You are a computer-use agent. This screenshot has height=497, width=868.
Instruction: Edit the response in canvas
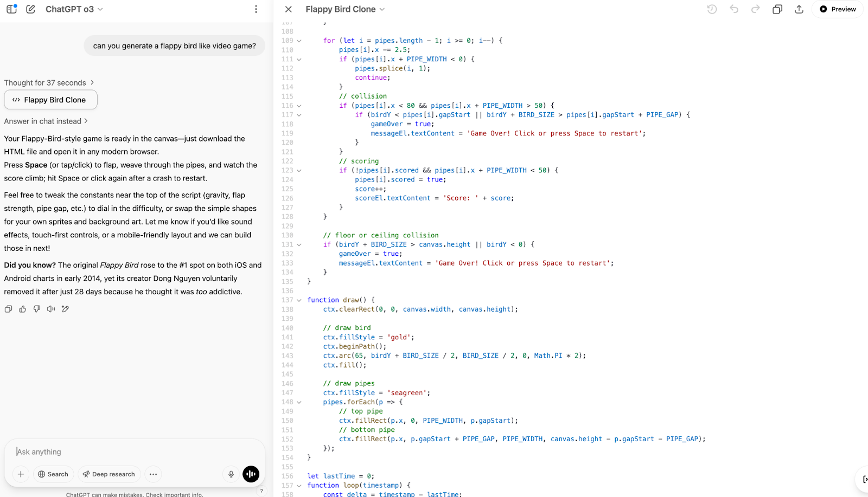[x=65, y=309]
